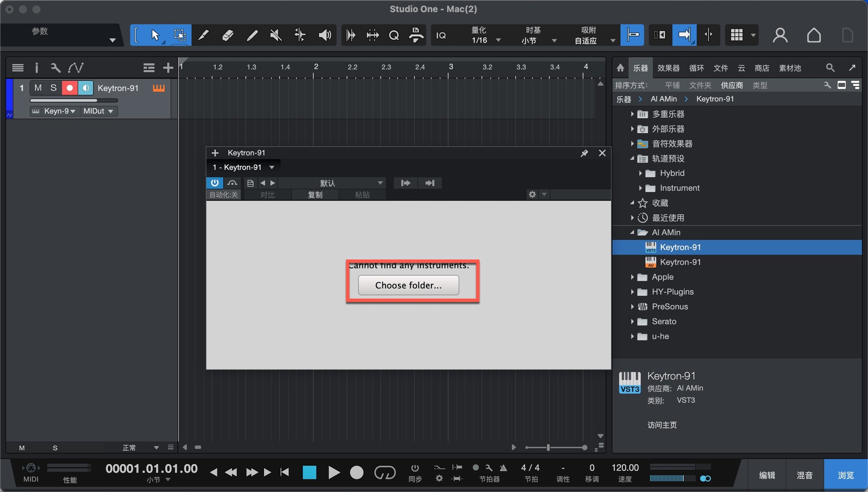Image resolution: width=868 pixels, height=492 pixels.
Task: Open the 混音 mix view tab
Action: tap(805, 475)
